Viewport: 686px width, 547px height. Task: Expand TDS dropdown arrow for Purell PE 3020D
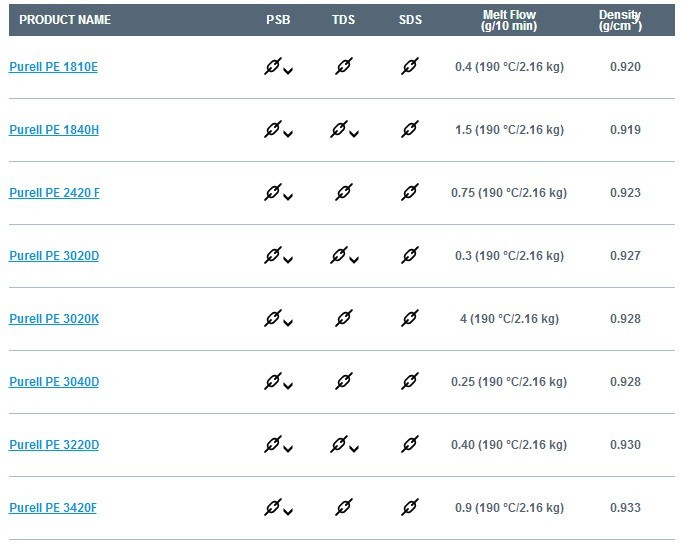(x=354, y=259)
